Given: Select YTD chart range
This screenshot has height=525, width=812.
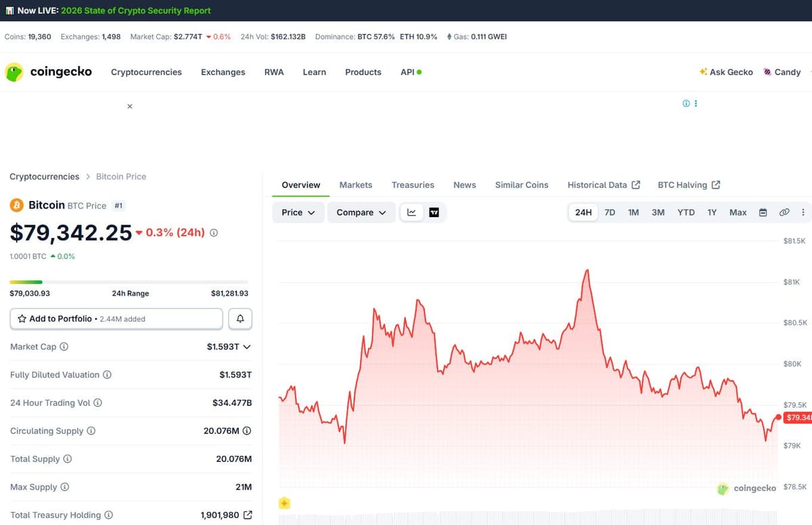Looking at the screenshot, I should tap(686, 212).
